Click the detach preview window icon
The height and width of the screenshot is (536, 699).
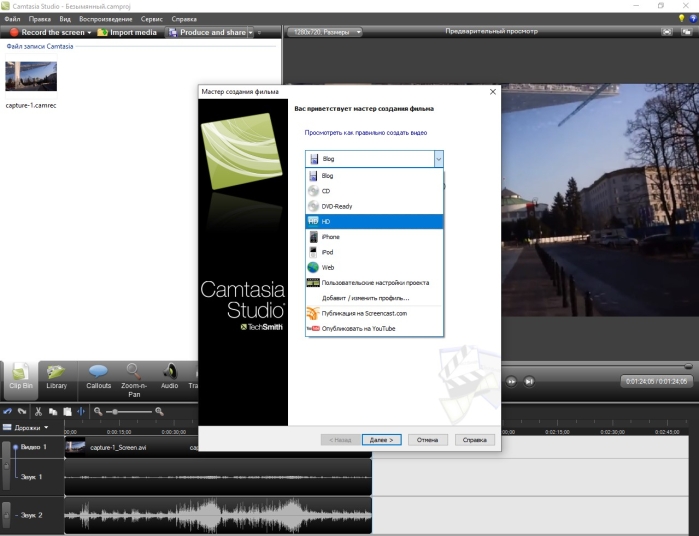687,32
